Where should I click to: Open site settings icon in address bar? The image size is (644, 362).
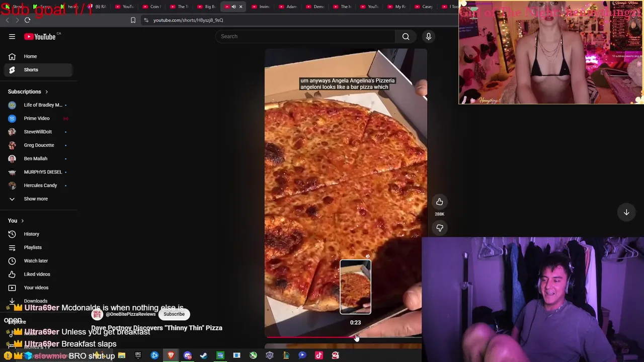(x=146, y=20)
